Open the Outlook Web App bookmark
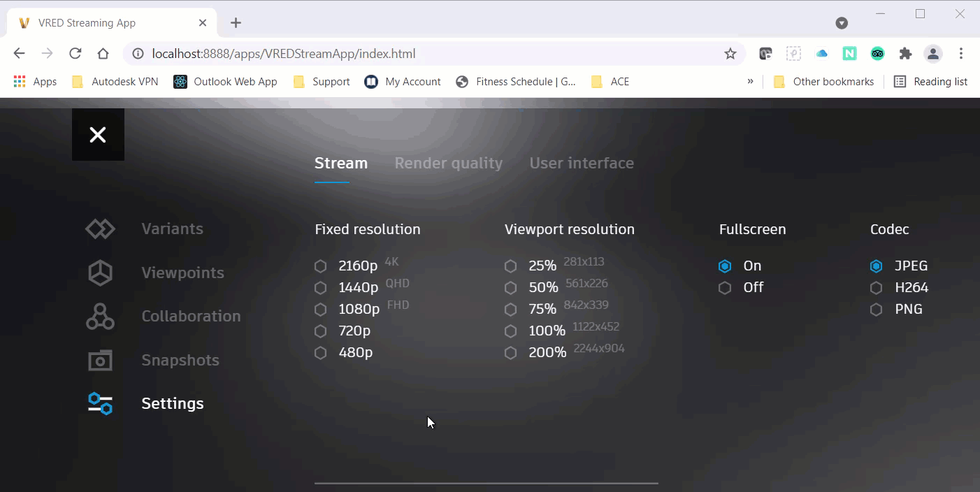The width and height of the screenshot is (980, 492). click(x=226, y=82)
